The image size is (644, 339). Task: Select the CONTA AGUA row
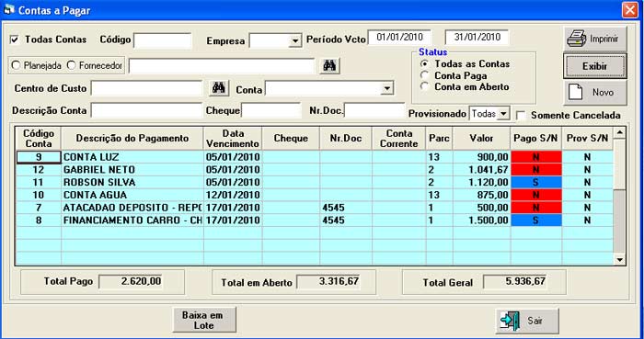point(315,195)
